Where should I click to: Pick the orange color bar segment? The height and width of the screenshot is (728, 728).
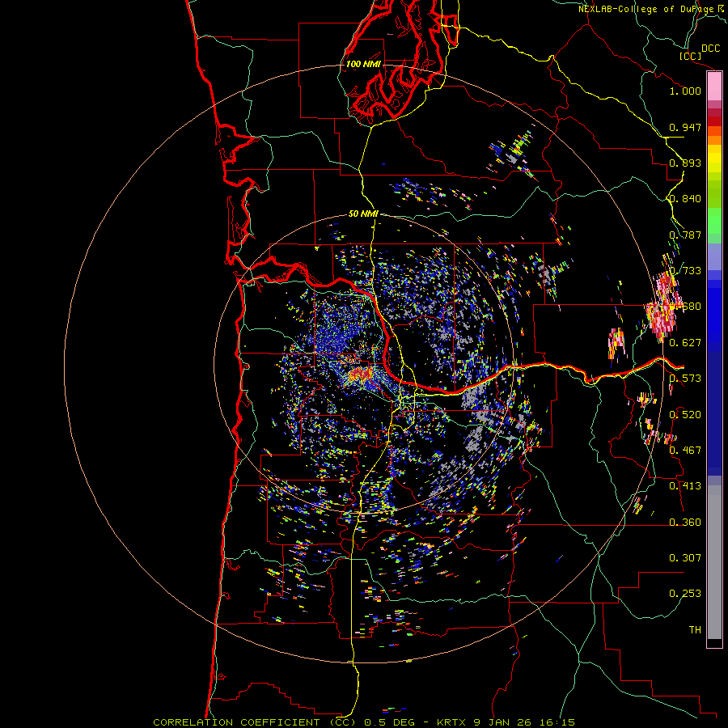[714, 140]
